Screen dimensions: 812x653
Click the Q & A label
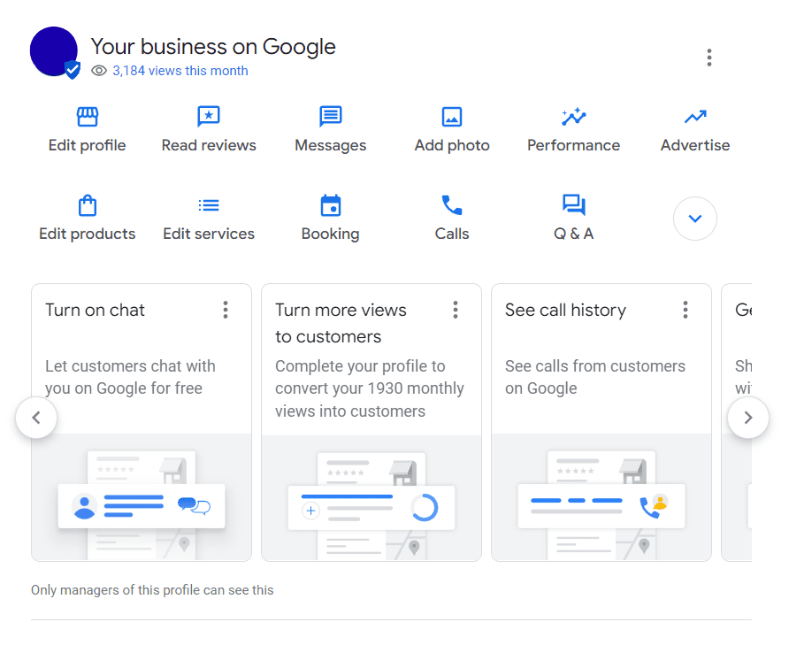coord(574,234)
